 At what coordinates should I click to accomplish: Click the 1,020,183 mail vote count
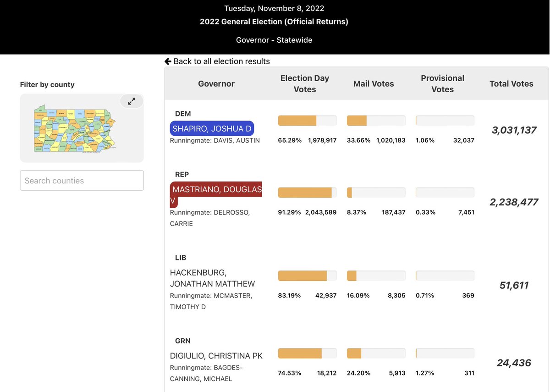(391, 140)
